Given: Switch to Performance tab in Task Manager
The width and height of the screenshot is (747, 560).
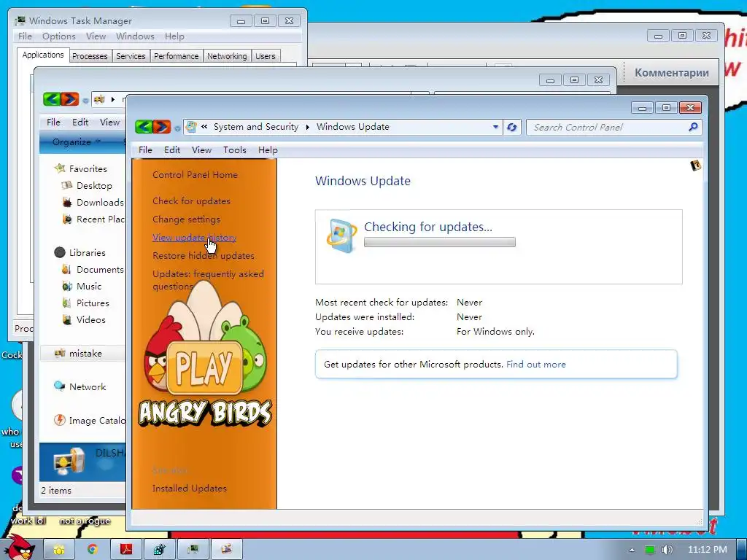Looking at the screenshot, I should [x=177, y=56].
